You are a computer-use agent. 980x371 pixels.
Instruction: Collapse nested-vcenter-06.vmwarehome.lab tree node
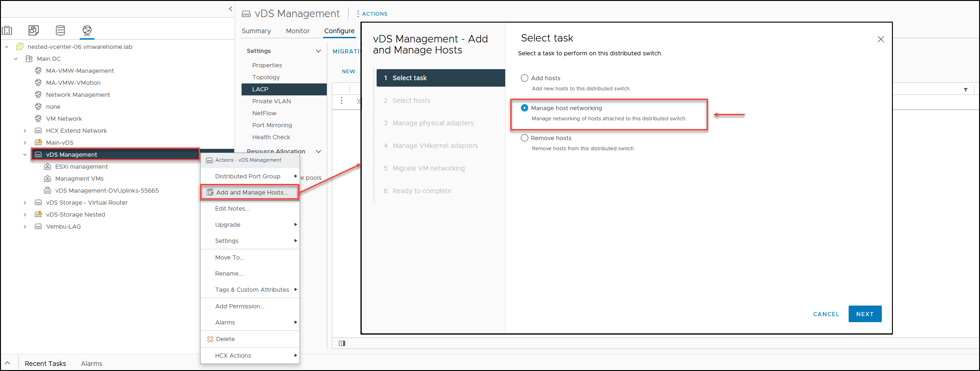(x=6, y=47)
